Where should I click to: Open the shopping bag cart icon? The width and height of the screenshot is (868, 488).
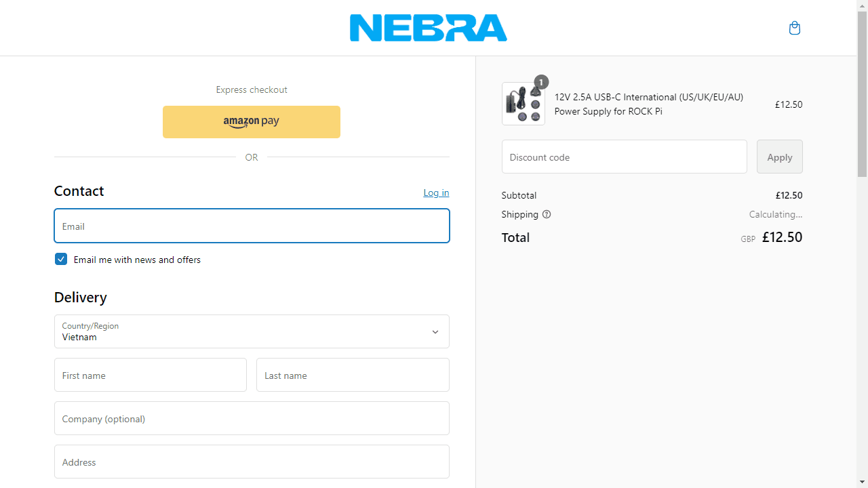[x=795, y=28]
